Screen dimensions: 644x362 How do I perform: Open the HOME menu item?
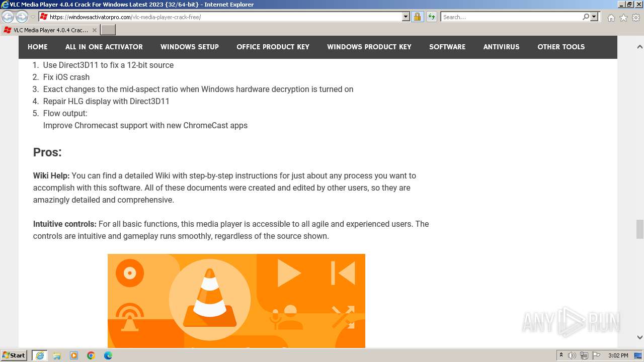[38, 47]
